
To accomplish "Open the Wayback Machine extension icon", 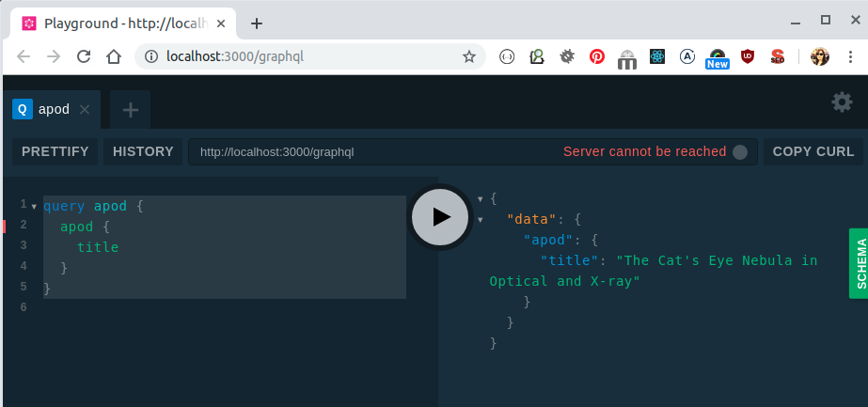I will coord(626,58).
